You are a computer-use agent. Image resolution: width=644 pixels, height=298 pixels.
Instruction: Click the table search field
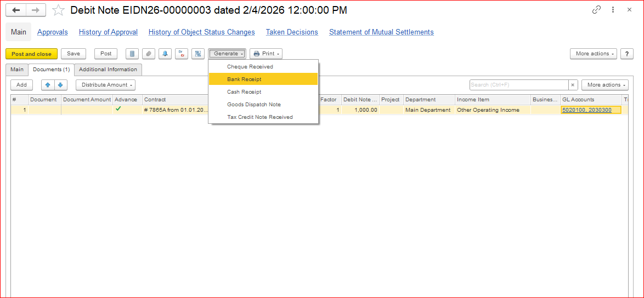pyautogui.click(x=518, y=85)
